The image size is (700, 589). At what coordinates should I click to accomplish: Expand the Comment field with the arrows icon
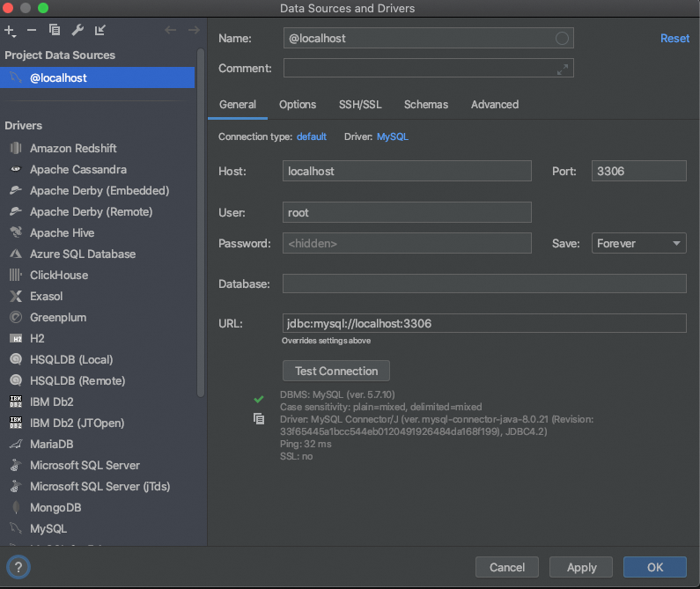(x=563, y=70)
